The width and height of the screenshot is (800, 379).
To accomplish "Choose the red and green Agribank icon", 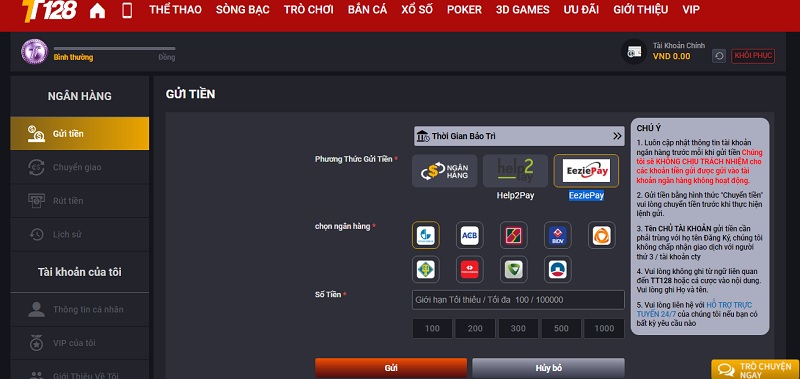I will (513, 235).
